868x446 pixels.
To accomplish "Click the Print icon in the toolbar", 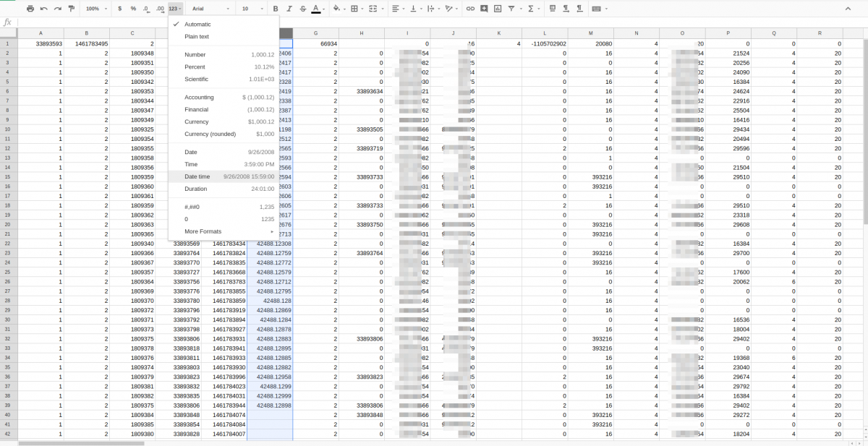I will coord(30,9).
